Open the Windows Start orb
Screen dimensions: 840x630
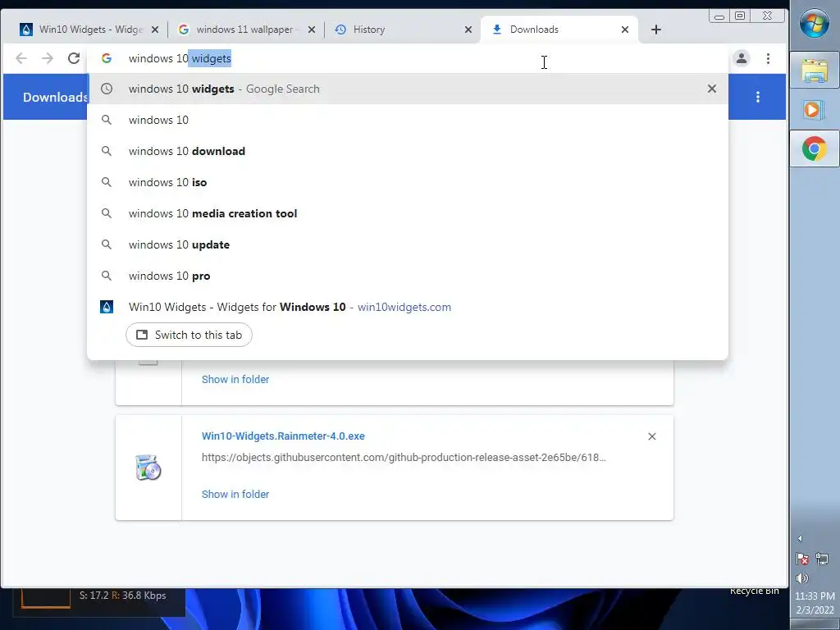click(815, 24)
